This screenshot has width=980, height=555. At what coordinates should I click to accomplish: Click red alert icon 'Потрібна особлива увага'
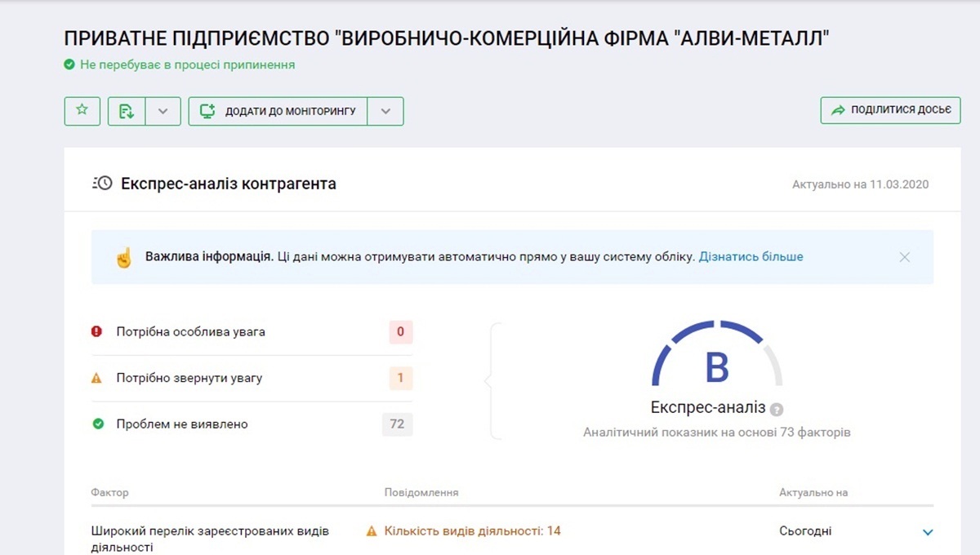[97, 332]
